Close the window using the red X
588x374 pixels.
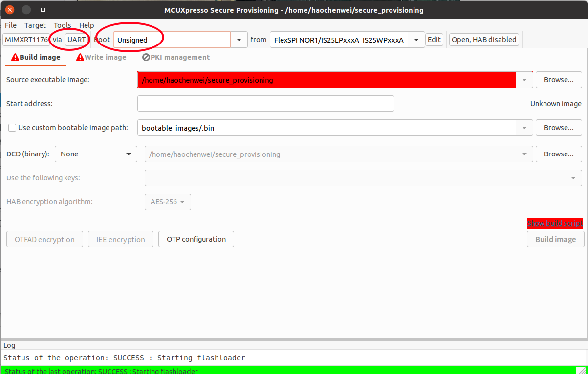tap(10, 10)
